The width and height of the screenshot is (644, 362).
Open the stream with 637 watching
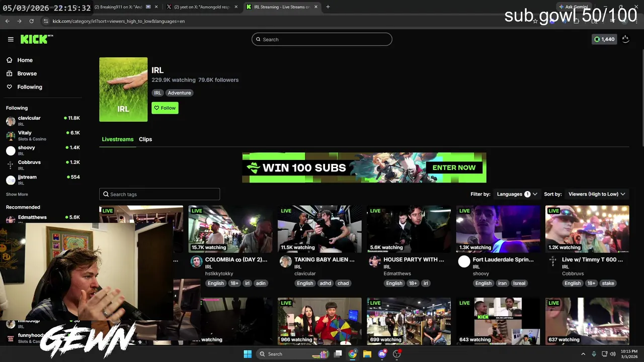(x=587, y=321)
